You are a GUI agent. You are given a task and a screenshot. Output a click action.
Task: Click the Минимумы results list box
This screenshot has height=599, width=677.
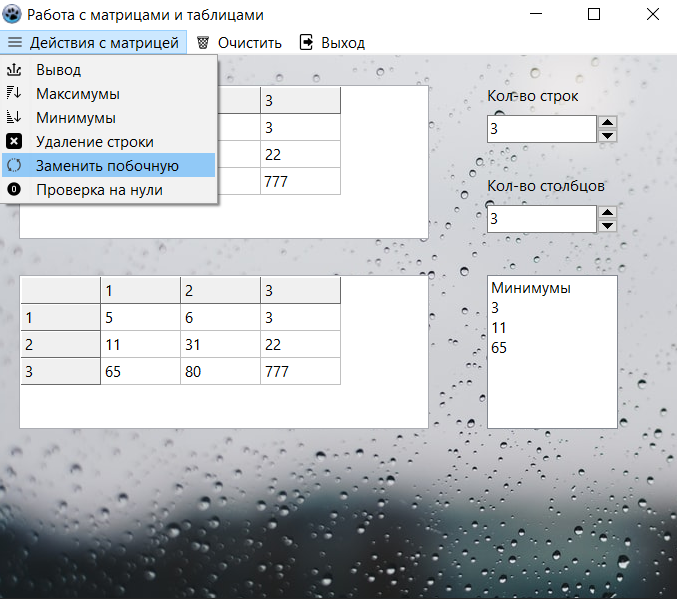click(x=552, y=352)
